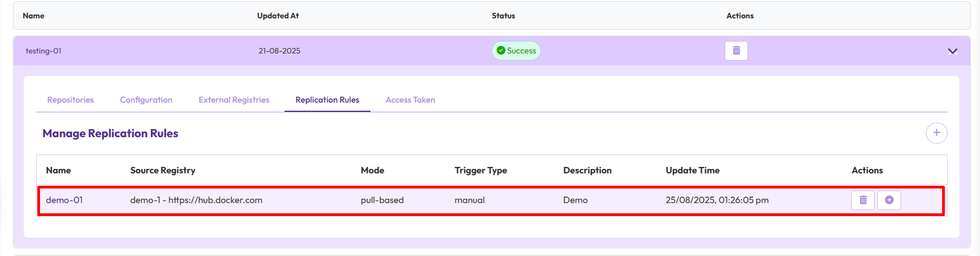Select the Replication Rules tab

327,100
